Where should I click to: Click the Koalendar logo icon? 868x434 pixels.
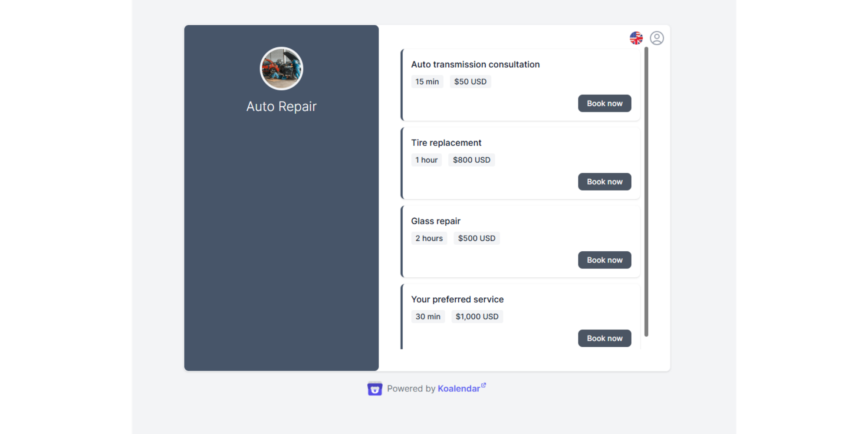coord(374,388)
